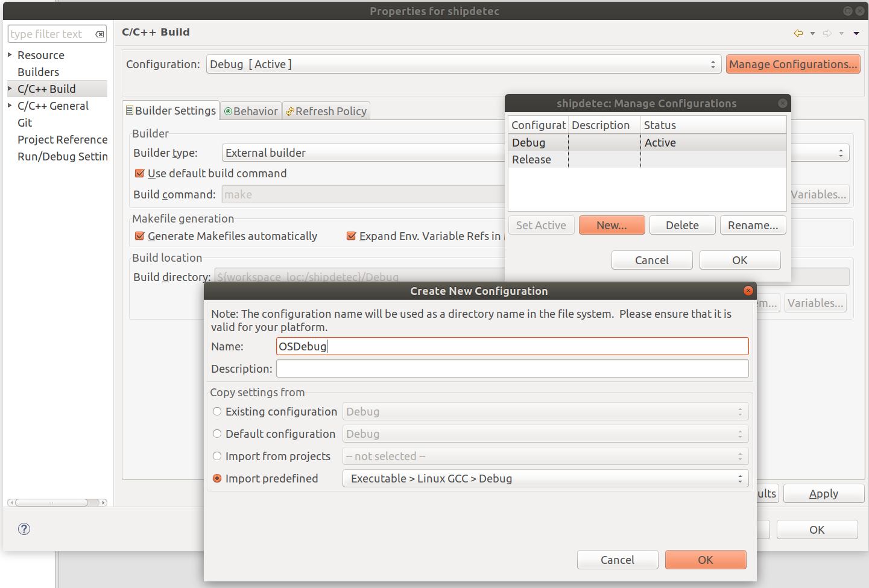869x588 pixels.
Task: Open the property page view menu triangle
Action: pos(856,34)
